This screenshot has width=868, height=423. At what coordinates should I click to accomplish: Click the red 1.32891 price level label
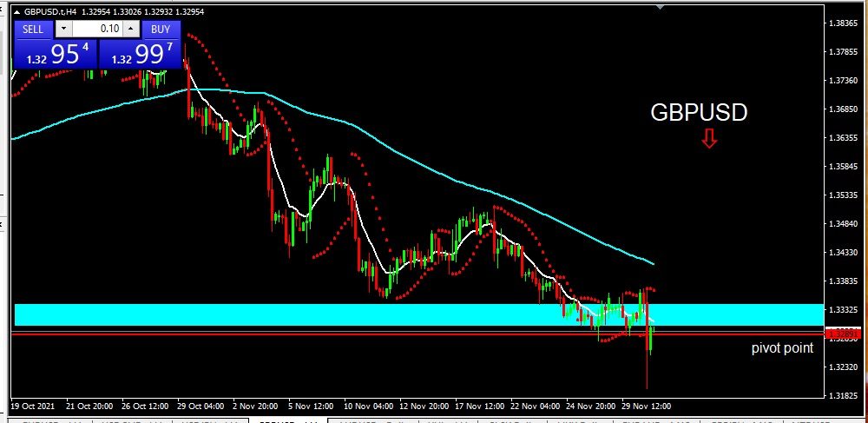click(x=843, y=334)
